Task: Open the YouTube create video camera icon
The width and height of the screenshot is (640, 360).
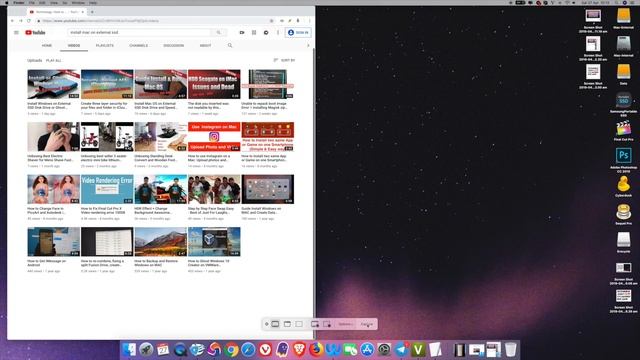Action: 242,32
